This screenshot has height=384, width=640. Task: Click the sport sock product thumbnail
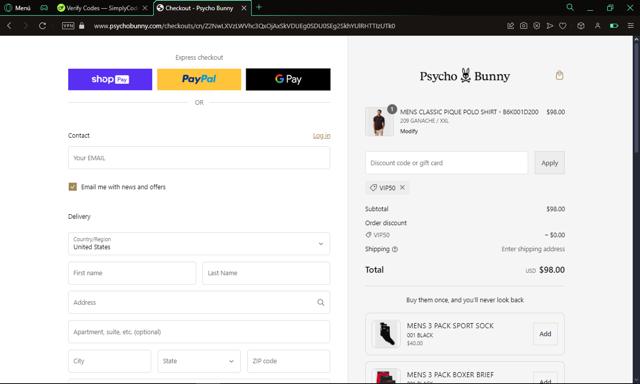pos(386,334)
